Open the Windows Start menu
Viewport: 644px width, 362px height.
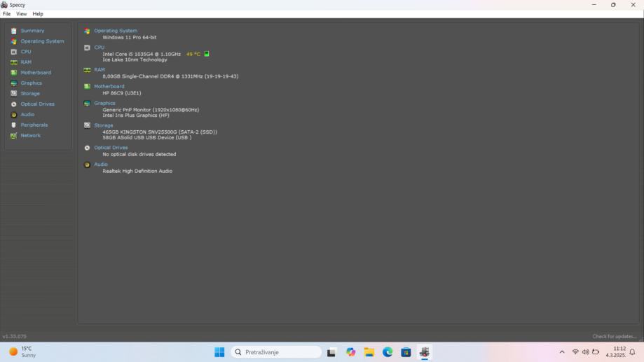(x=219, y=352)
